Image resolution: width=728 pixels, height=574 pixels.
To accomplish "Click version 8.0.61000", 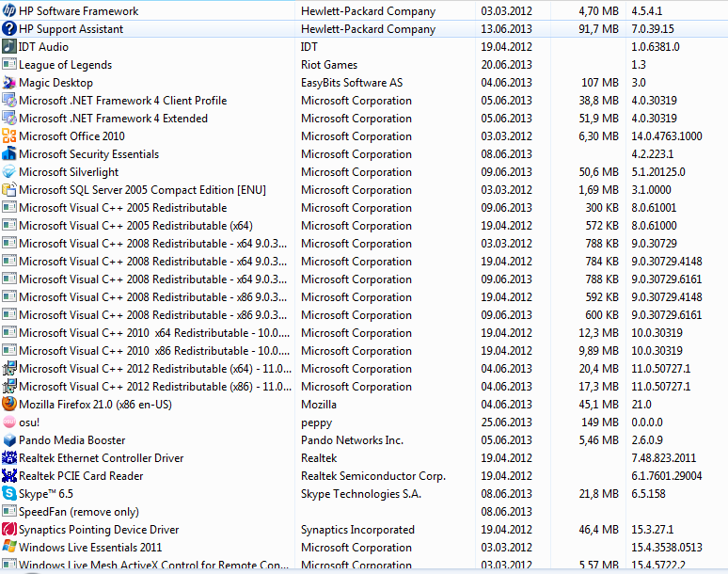I will click(654, 226).
